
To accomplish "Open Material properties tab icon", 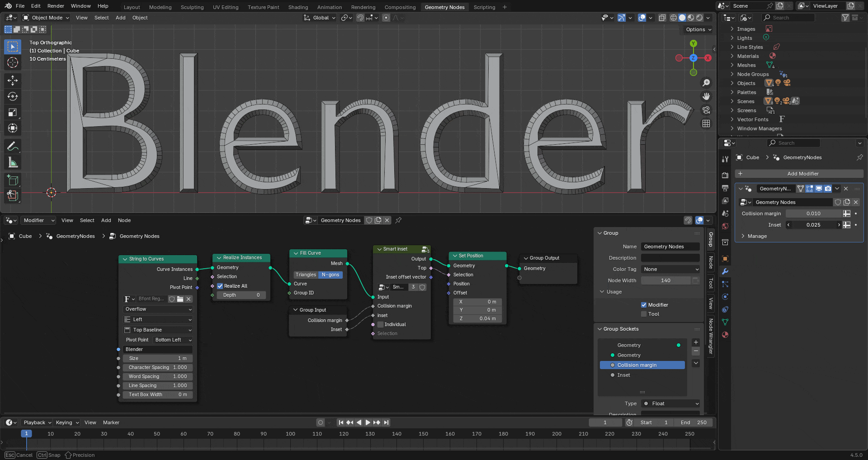I will (x=725, y=335).
